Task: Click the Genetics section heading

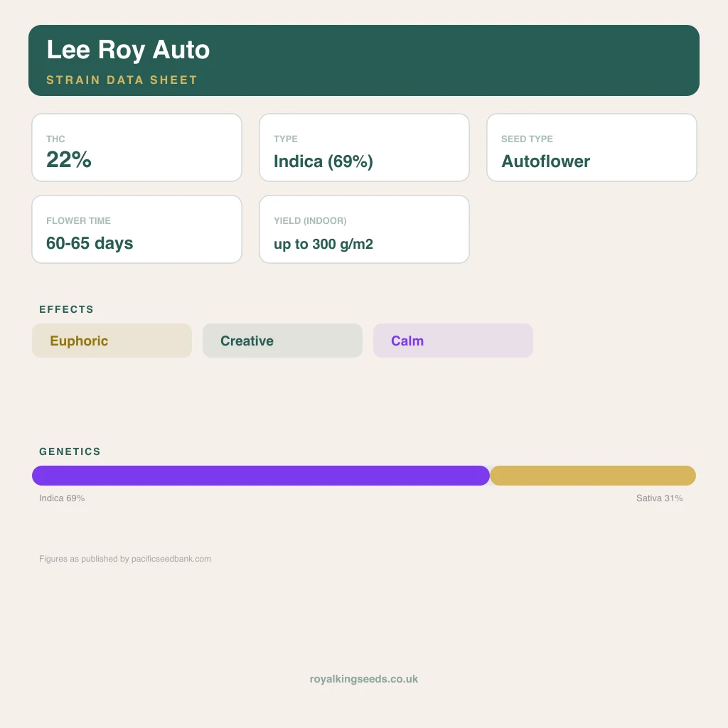Action: (70, 451)
